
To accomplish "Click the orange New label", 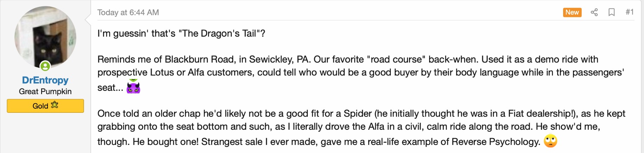I will pyautogui.click(x=572, y=12).
